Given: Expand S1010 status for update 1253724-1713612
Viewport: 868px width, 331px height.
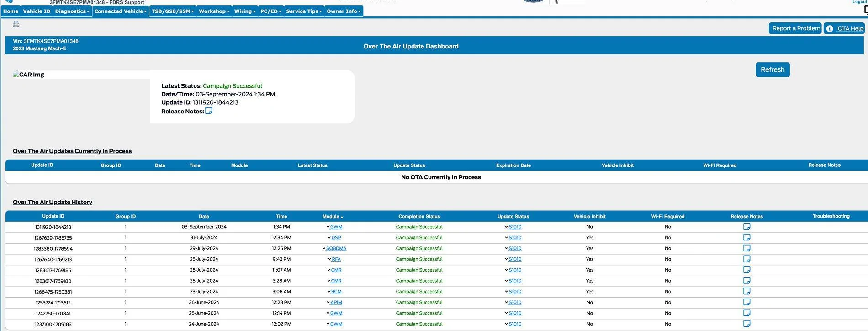Looking at the screenshot, I should coord(513,303).
